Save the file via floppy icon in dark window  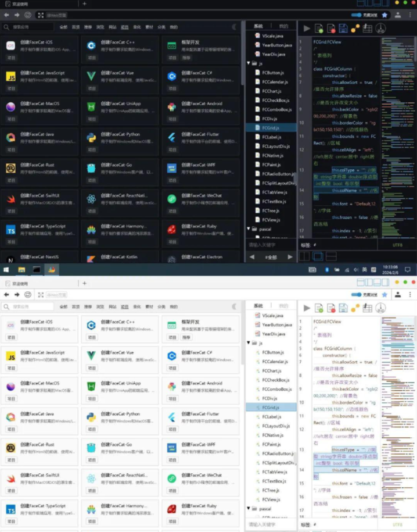(343, 28)
